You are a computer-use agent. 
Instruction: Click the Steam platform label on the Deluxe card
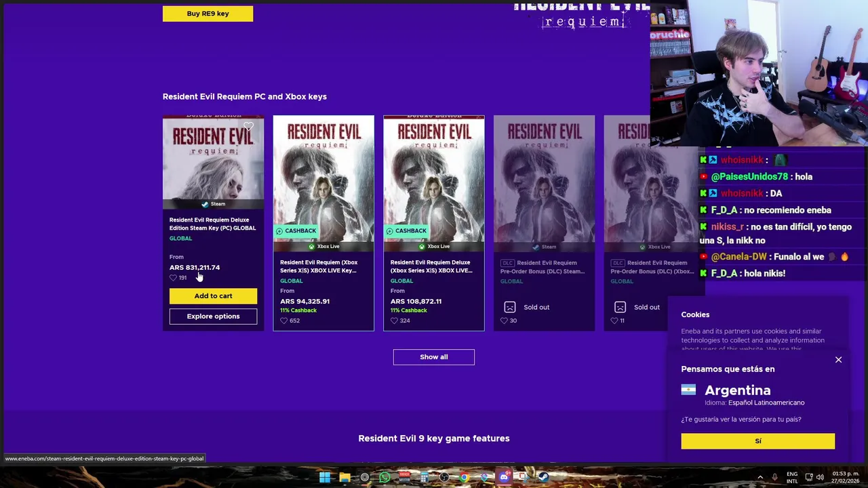214,204
